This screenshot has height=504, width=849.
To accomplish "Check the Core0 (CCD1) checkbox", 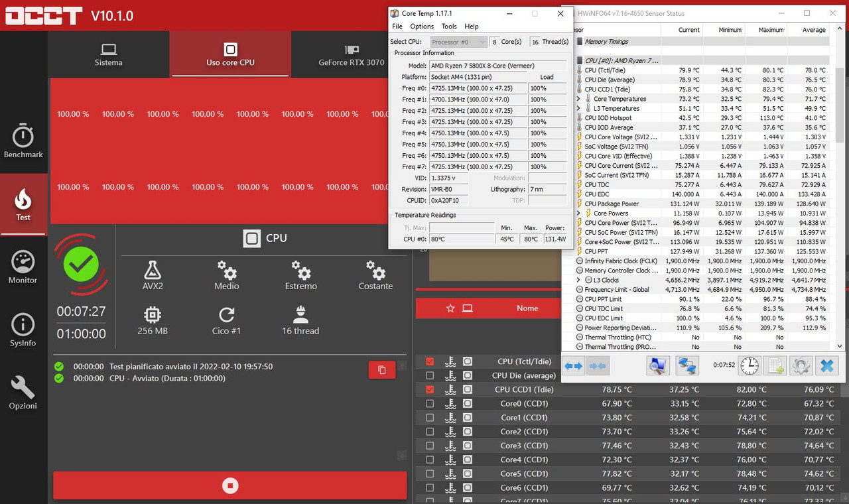I will (x=430, y=403).
